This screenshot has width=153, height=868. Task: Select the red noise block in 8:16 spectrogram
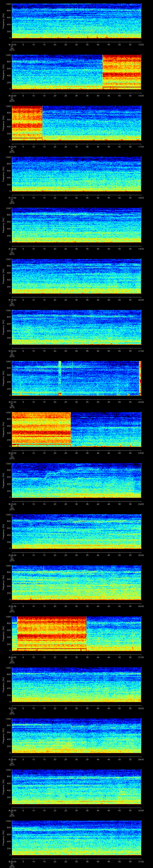(27, 123)
